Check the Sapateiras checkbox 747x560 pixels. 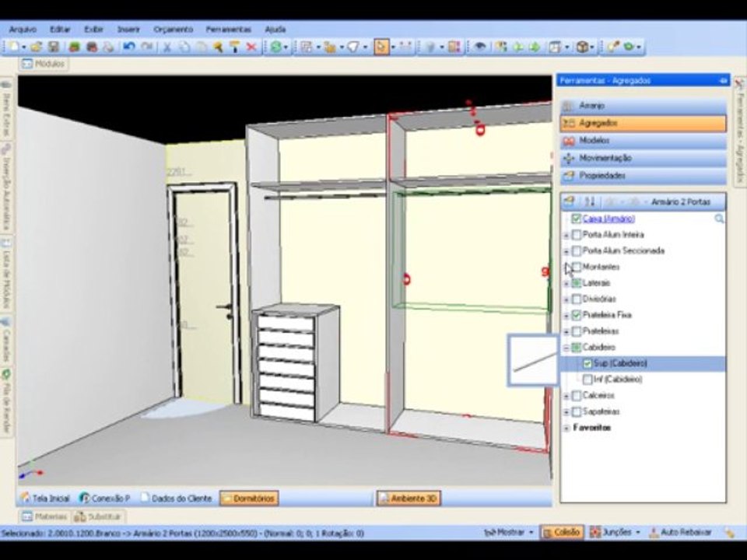[576, 411]
